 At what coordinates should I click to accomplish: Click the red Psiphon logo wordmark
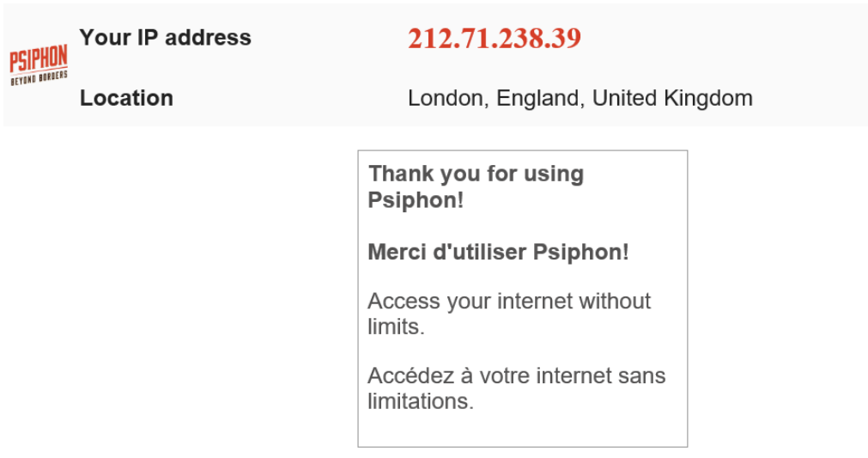point(39,59)
